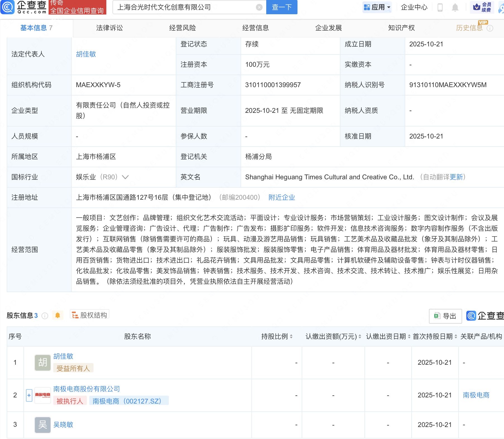Image resolution: width=504 pixels, height=439 pixels.
Task: Open the 附近企业 link
Action: point(282,197)
